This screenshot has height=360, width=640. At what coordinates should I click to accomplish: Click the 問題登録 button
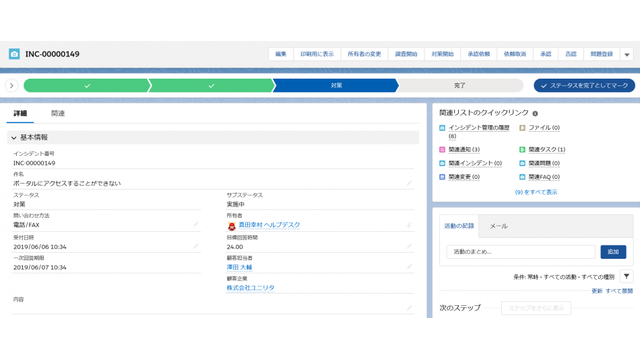point(602,54)
